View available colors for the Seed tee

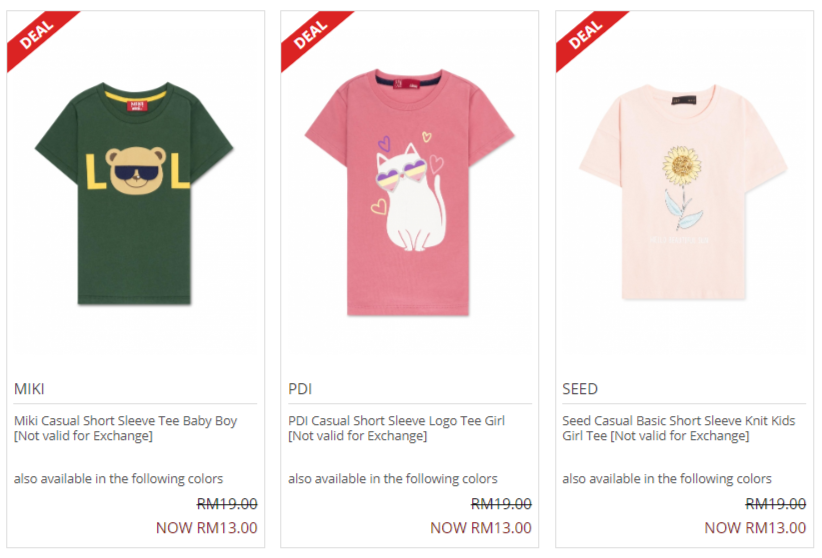tap(666, 479)
